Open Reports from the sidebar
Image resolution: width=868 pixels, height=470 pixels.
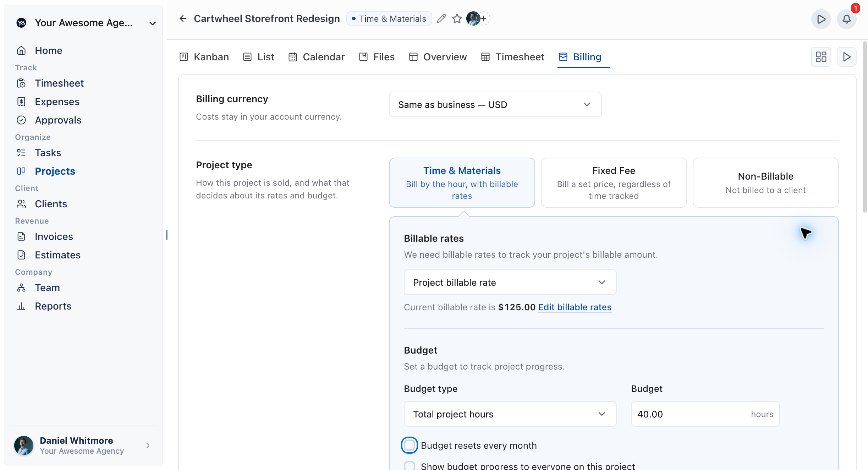[x=53, y=306]
